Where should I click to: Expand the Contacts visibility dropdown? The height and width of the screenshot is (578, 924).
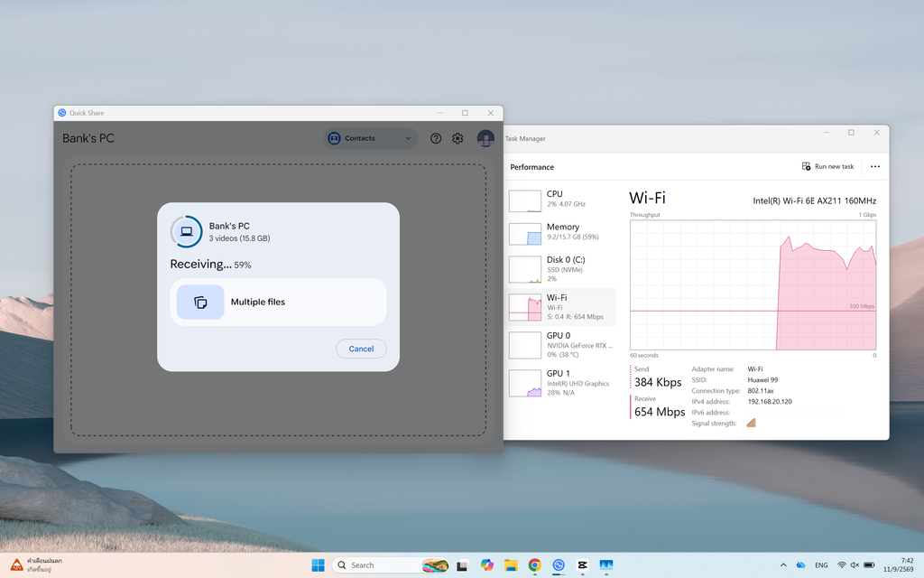coord(371,138)
